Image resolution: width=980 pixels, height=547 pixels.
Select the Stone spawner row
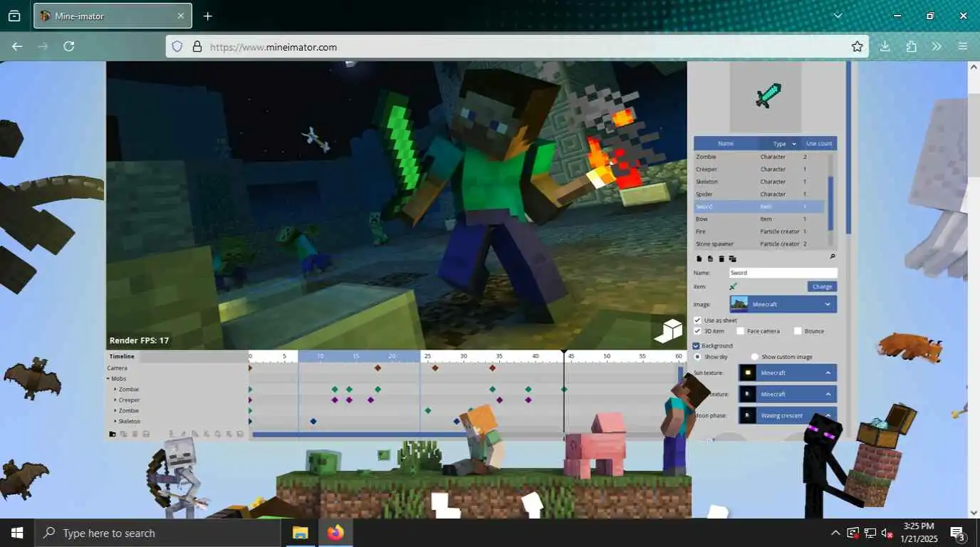tap(759, 244)
